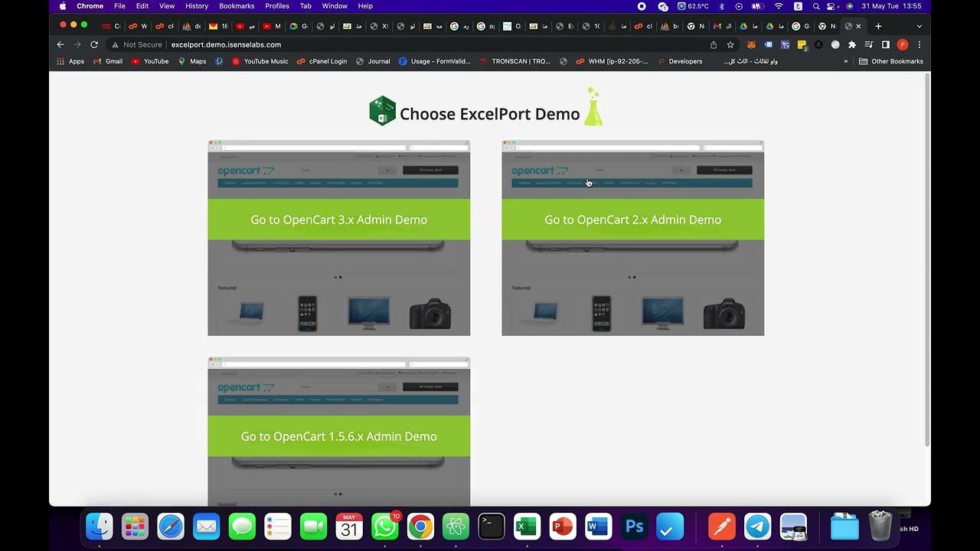This screenshot has width=980, height=551.
Task: Open the Other Bookmarks folder
Action: (x=891, y=61)
